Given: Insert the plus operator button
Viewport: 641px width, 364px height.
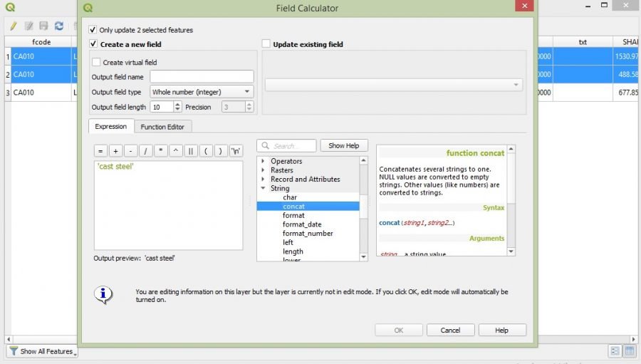Looking at the screenshot, I should coord(115,151).
